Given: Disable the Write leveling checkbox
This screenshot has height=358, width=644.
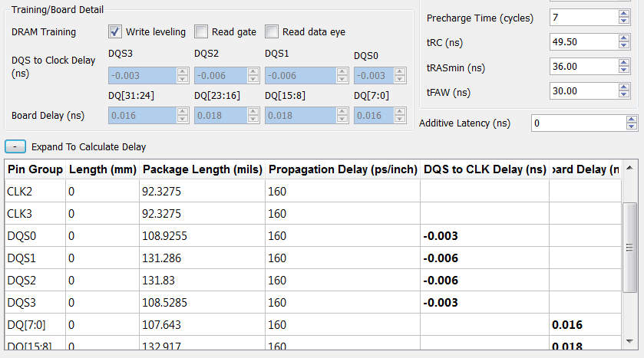Looking at the screenshot, I should (115, 31).
